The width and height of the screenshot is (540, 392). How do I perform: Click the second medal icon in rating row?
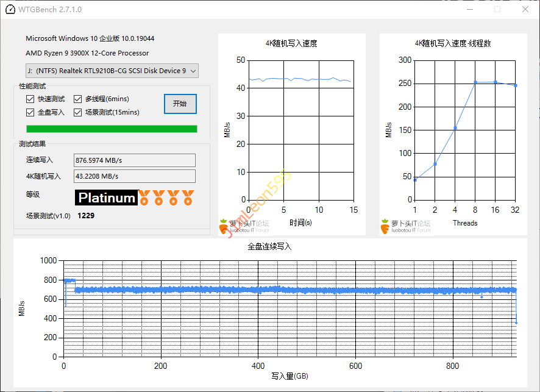point(159,198)
